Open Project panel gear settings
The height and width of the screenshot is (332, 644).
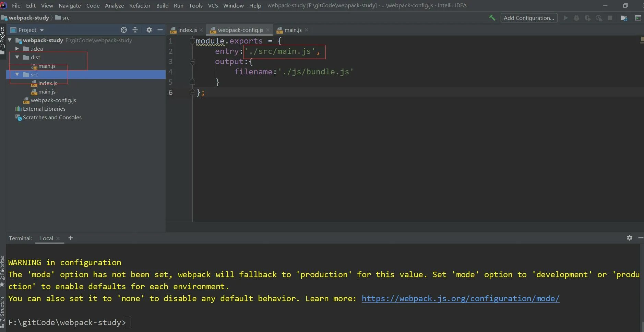pyautogui.click(x=149, y=30)
